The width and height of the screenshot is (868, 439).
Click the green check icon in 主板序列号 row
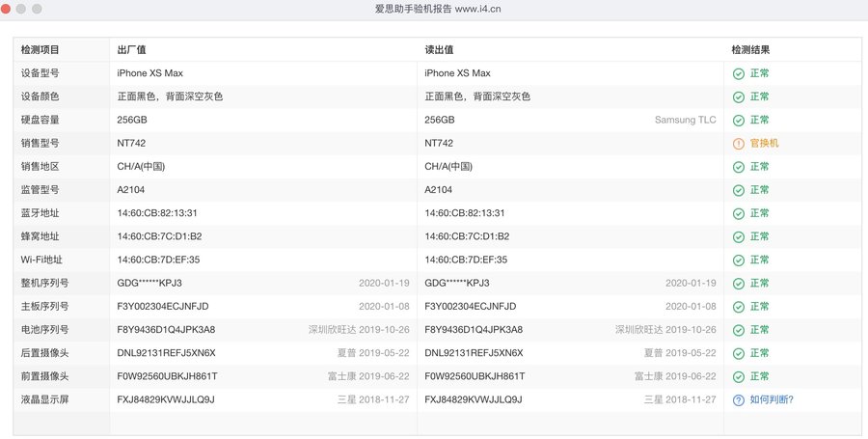point(739,307)
